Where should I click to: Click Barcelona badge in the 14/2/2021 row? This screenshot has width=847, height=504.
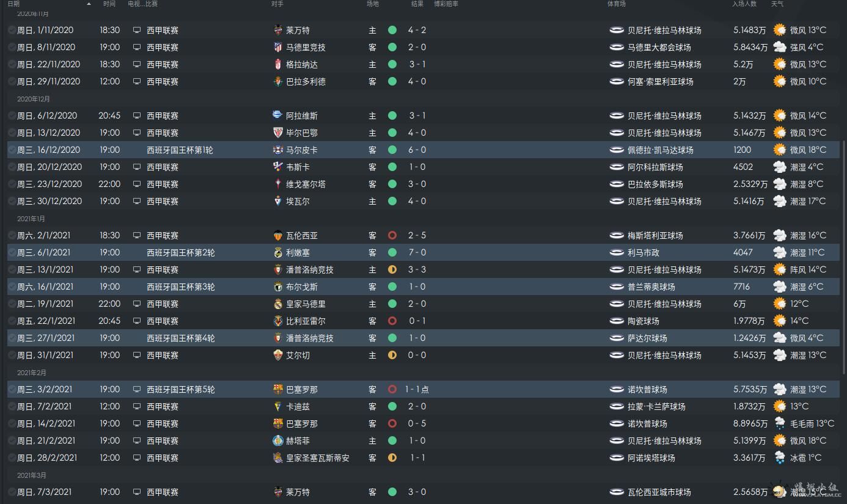[278, 423]
